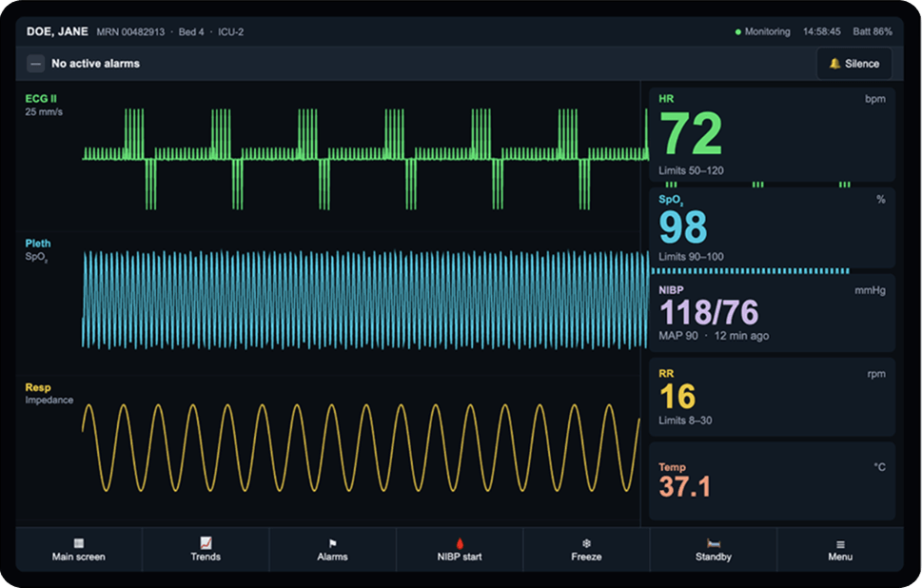Open the Trends chart view
The image size is (922, 588).
(x=206, y=550)
